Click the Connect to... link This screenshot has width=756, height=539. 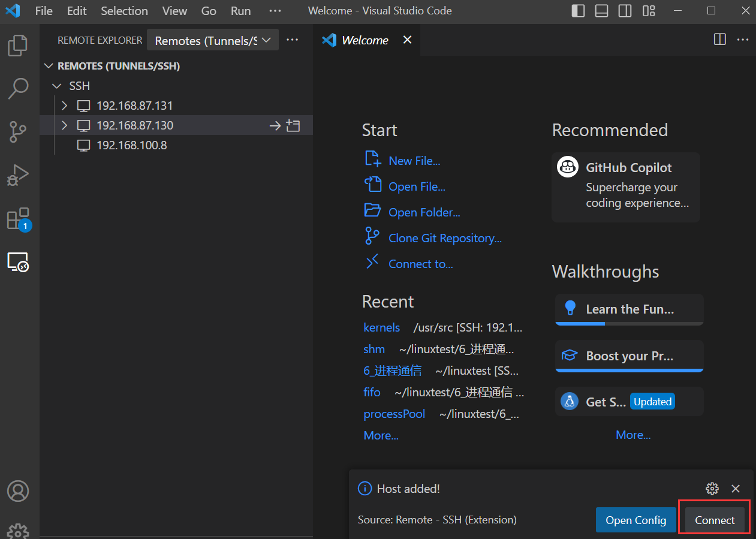coord(420,264)
